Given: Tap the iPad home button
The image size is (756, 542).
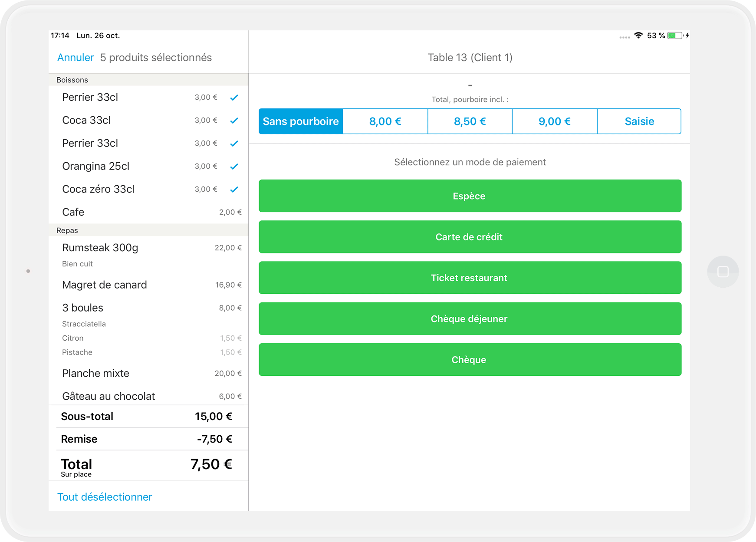Looking at the screenshot, I should click(723, 272).
